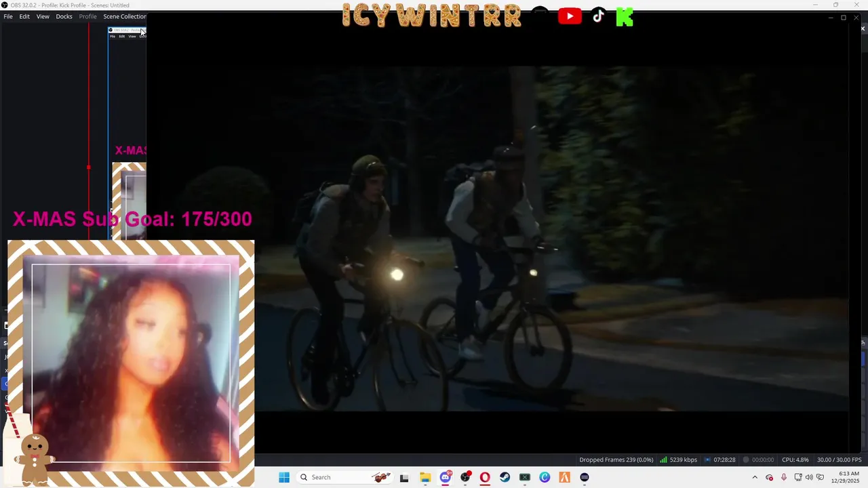Click the security alert tray icon

click(x=769, y=477)
